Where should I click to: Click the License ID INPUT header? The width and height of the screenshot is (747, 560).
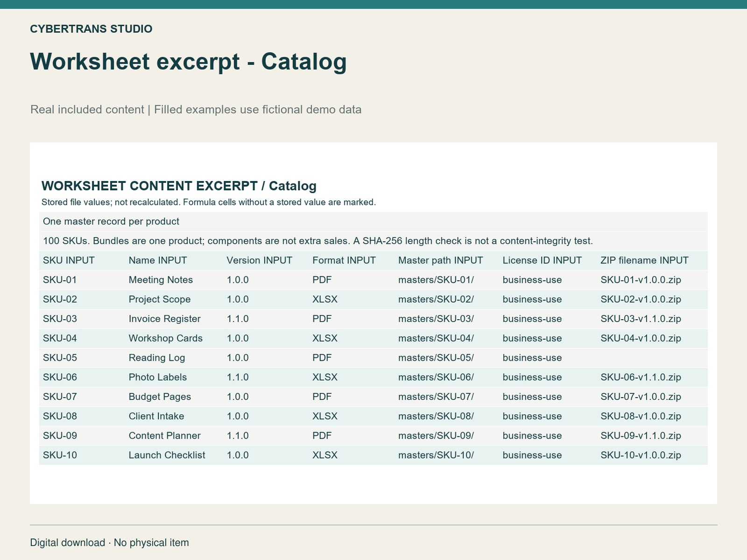pyautogui.click(x=542, y=260)
